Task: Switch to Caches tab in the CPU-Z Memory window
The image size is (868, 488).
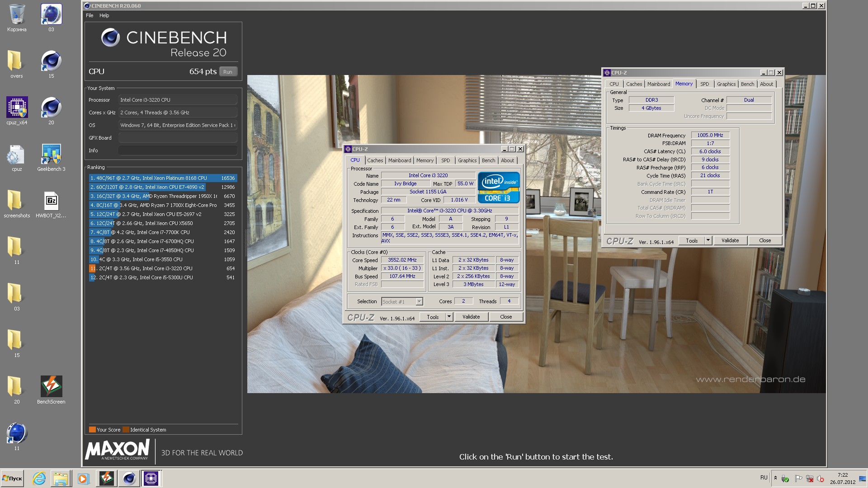Action: [x=634, y=84]
